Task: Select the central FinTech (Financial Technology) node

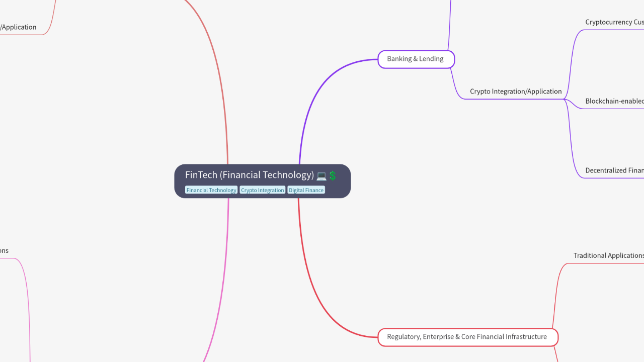Action: (x=262, y=181)
